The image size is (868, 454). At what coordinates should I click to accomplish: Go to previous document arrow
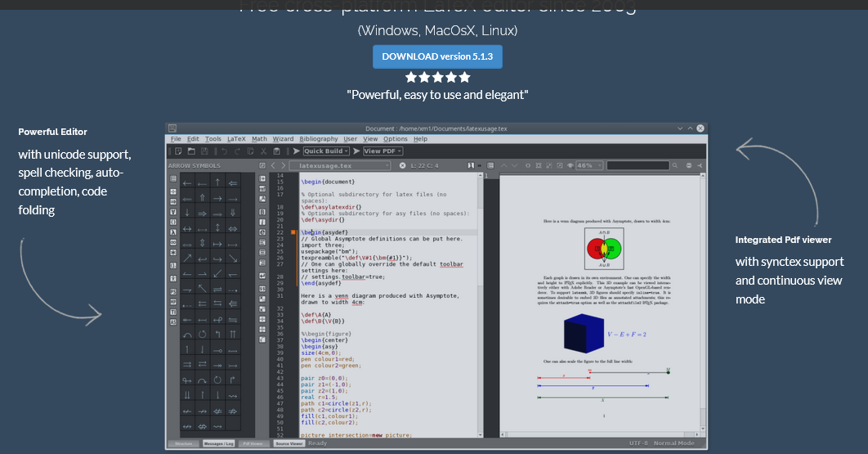point(273,166)
